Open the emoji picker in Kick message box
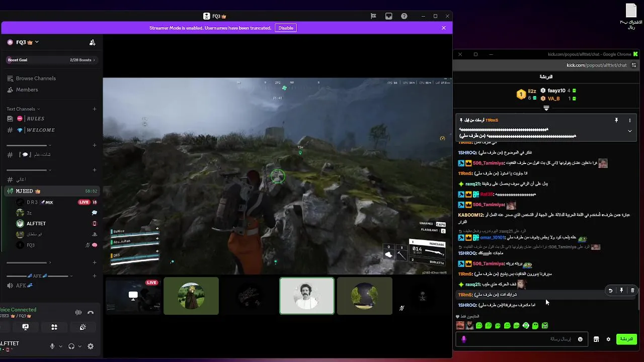644x362 pixels. (x=580, y=339)
